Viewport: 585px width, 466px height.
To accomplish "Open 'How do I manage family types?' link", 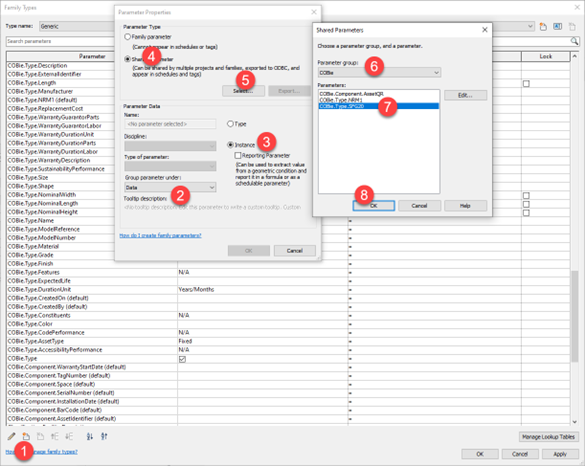I will point(41,451).
